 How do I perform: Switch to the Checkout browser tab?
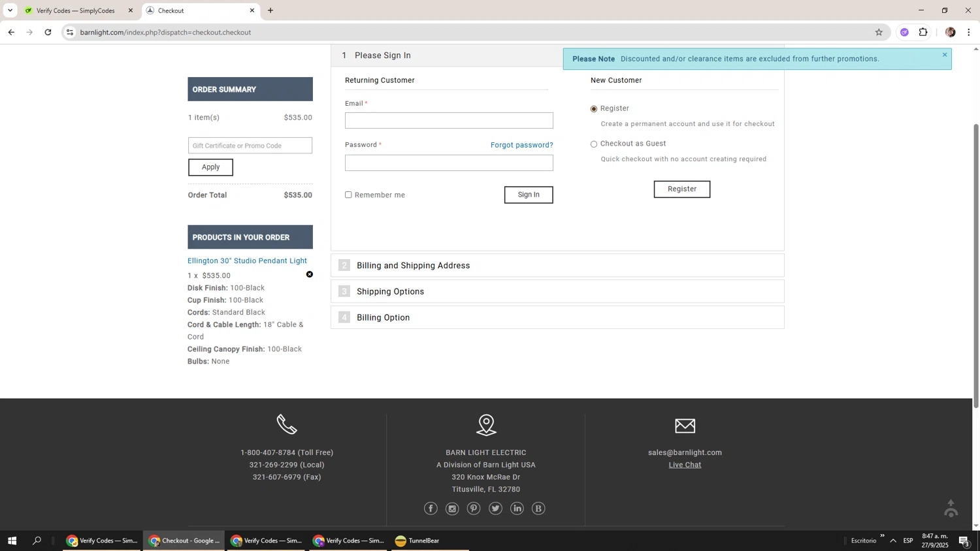point(201,10)
